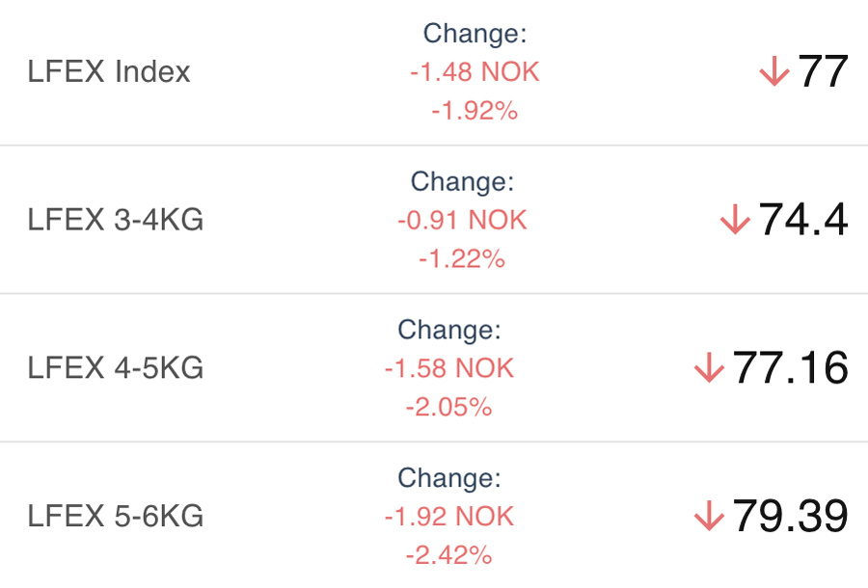This screenshot has width=868, height=588.
Task: Select the LFEX 3-4KG label
Action: [x=116, y=221]
